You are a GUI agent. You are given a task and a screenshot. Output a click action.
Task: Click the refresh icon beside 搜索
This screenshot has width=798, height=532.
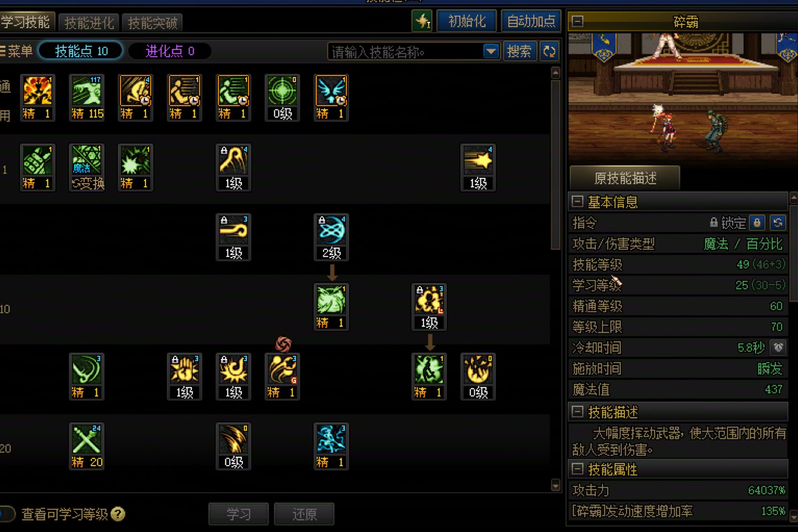point(549,51)
